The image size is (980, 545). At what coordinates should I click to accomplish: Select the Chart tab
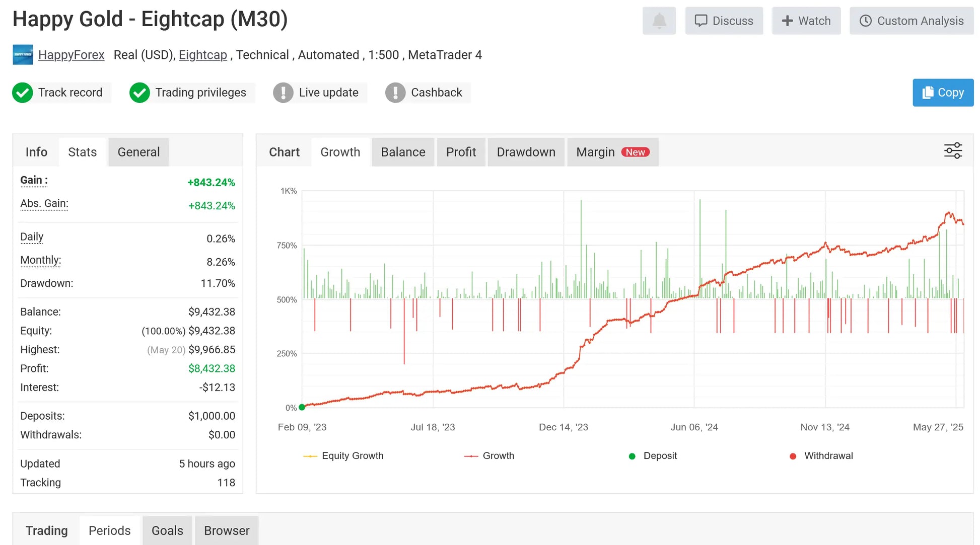pyautogui.click(x=284, y=152)
